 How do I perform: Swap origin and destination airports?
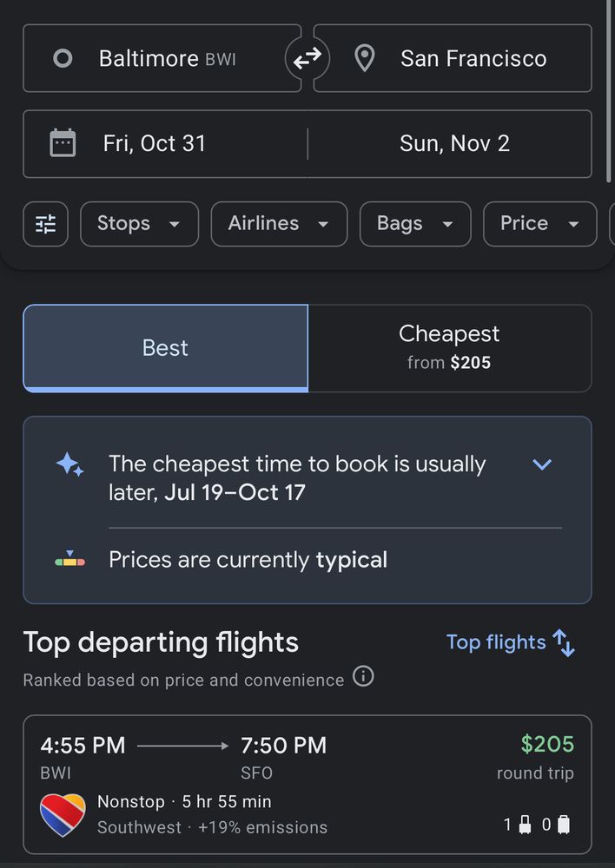307,58
